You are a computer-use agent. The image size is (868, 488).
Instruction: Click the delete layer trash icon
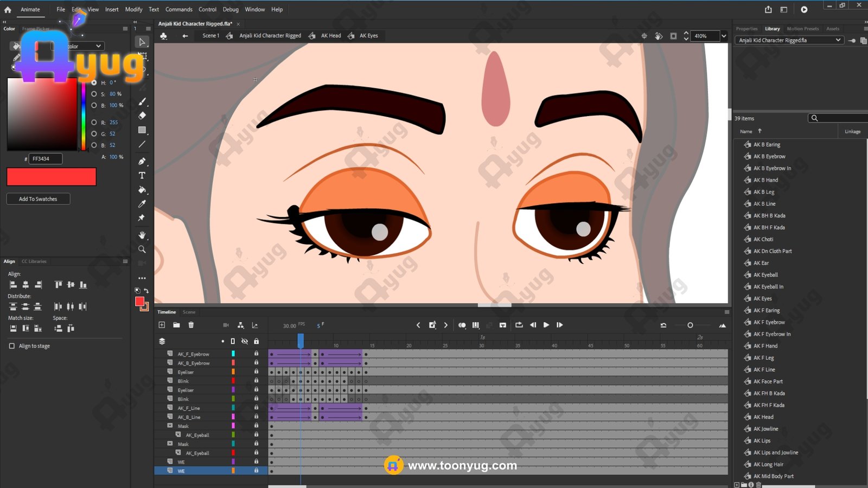tap(191, 325)
